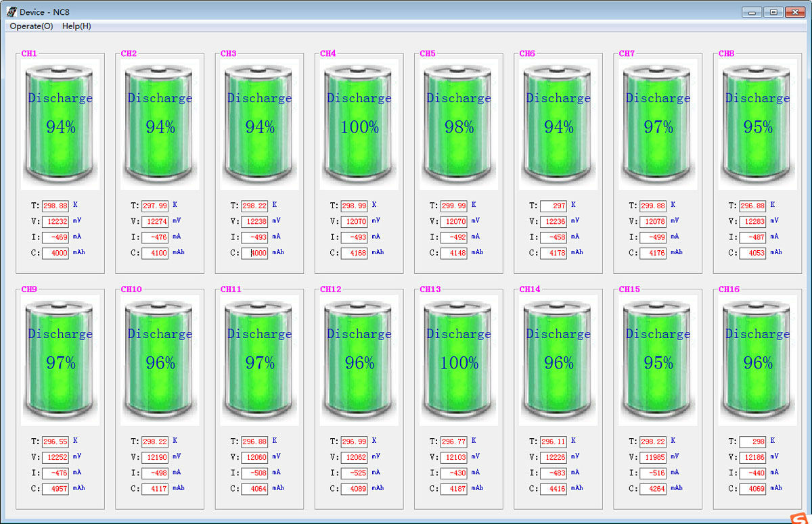The image size is (812, 524).
Task: Open the Help(H) menu
Action: [76, 26]
